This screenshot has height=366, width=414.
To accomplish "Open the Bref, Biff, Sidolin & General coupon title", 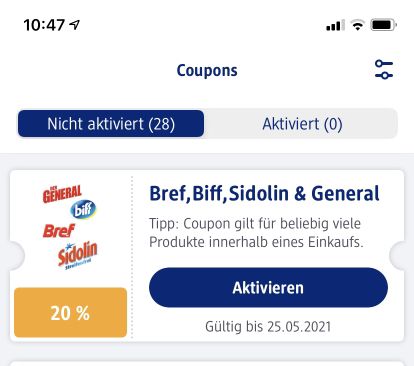I will (x=264, y=193).
